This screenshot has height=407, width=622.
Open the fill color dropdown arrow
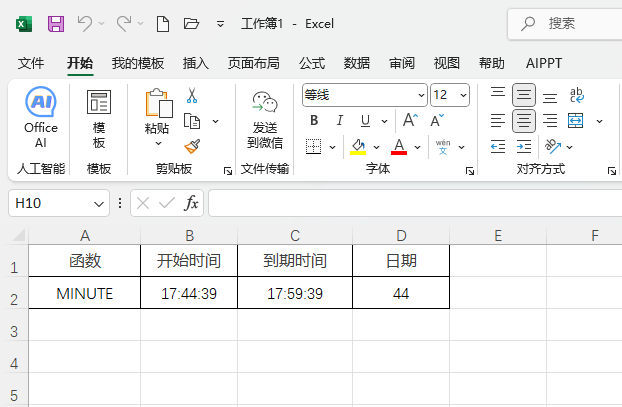[376, 147]
